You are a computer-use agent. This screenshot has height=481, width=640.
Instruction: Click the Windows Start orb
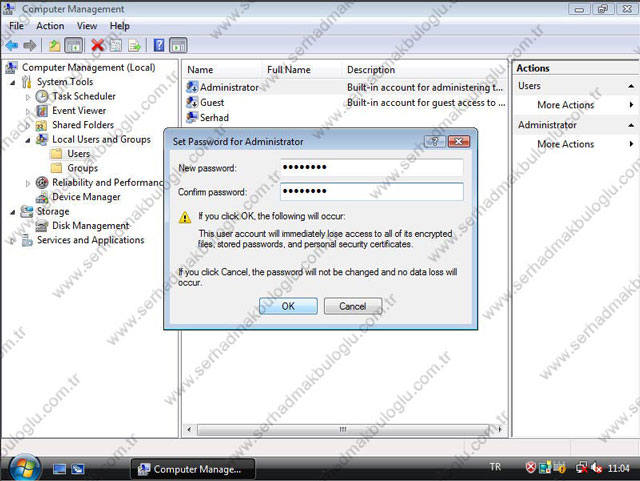25,468
